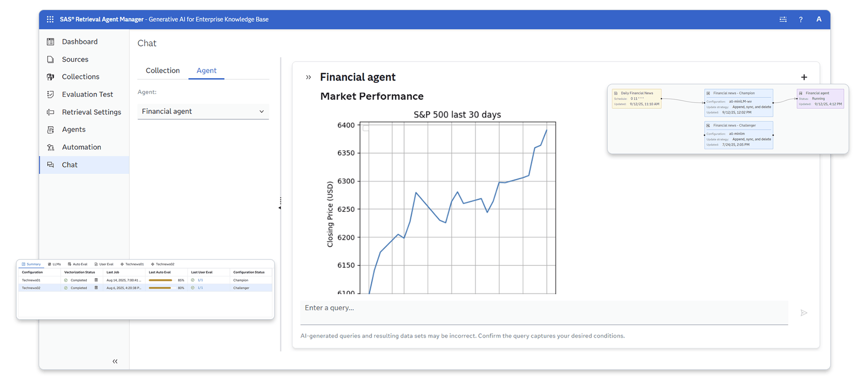The width and height of the screenshot is (868, 380).
Task: Select the LLMs tab
Action: point(54,264)
